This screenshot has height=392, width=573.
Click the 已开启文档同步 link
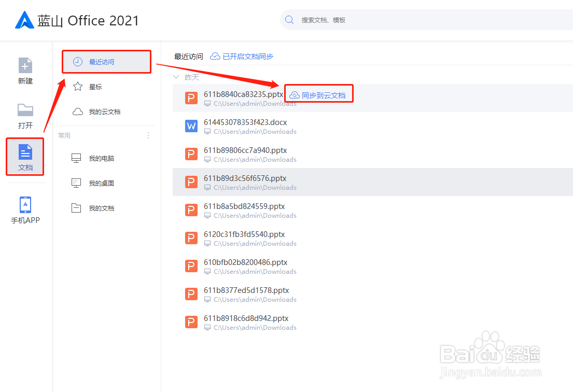(x=248, y=57)
